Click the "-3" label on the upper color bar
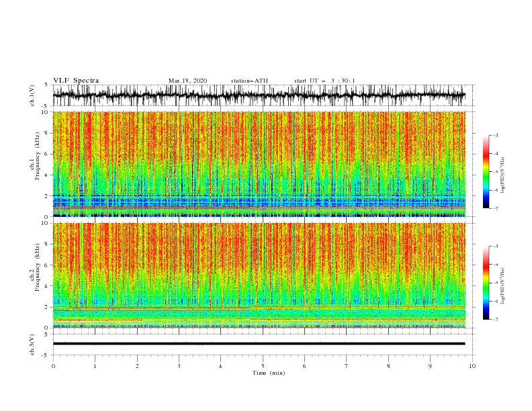532x411 pixels. pos(496,135)
